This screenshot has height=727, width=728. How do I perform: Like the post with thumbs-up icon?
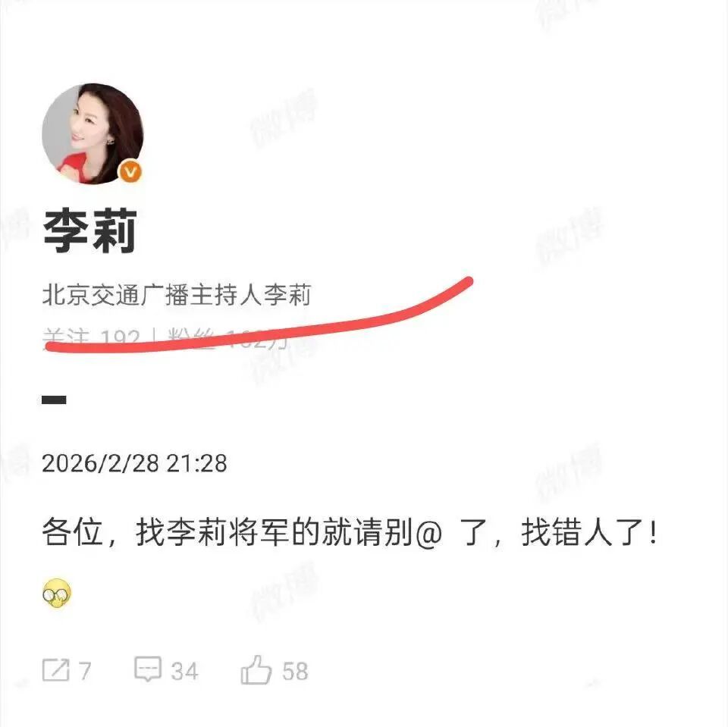pos(256,670)
